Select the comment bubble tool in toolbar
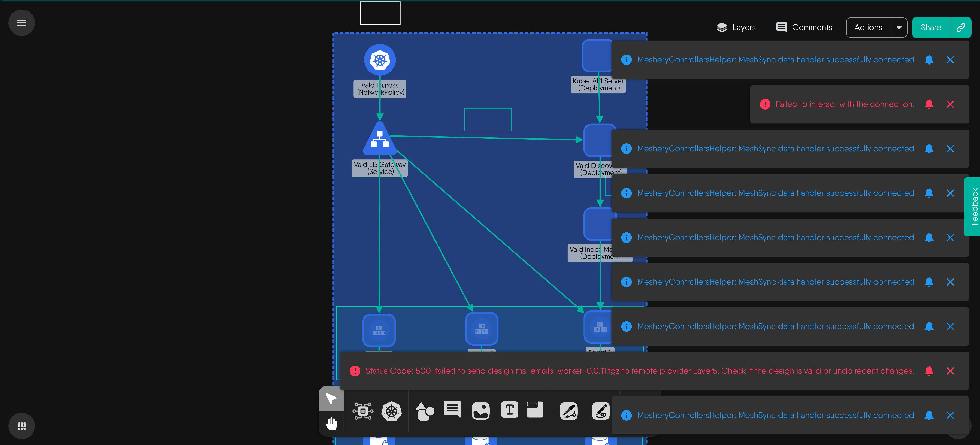980x445 pixels. click(452, 410)
